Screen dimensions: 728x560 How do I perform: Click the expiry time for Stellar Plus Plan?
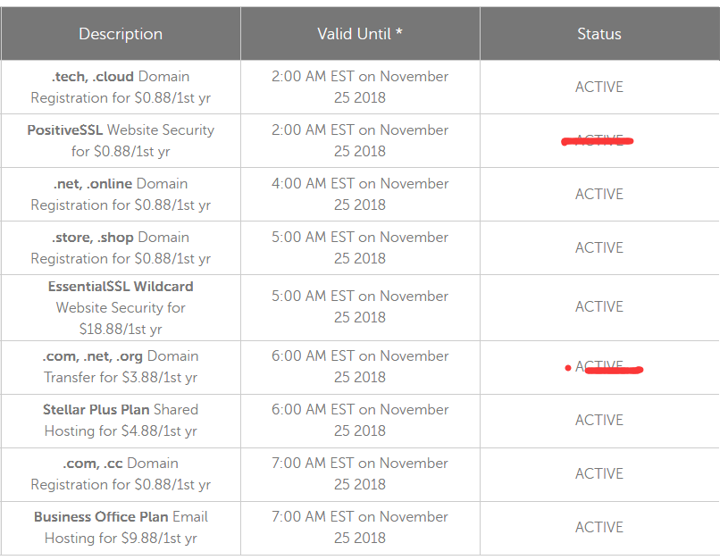[360, 420]
